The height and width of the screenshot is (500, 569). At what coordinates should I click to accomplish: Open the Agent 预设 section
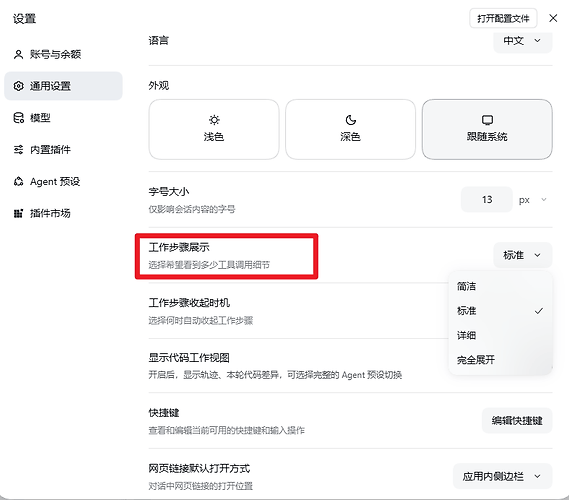tap(63, 181)
